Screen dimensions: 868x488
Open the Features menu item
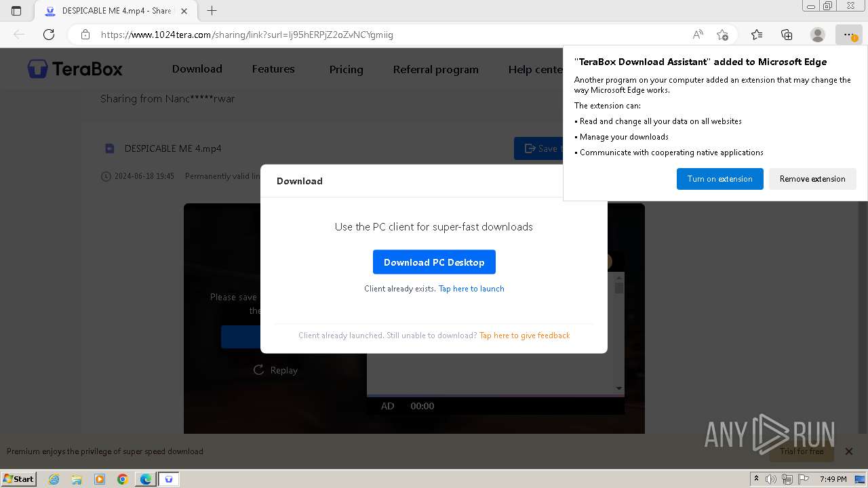click(273, 69)
